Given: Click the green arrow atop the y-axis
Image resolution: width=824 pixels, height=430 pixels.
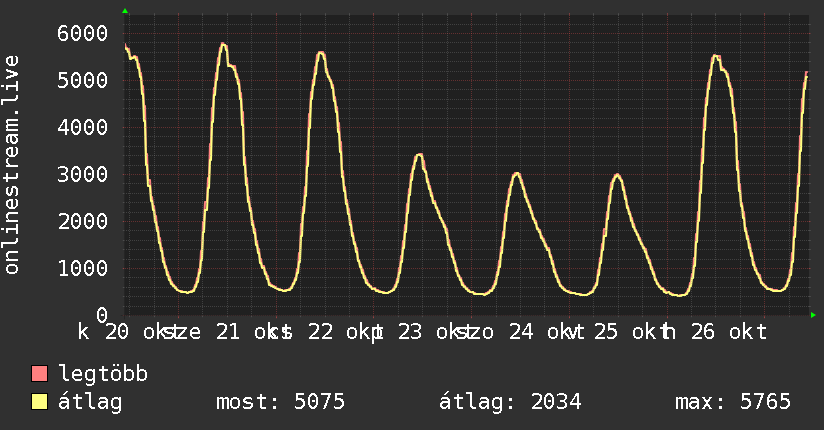Looking at the screenshot, I should 125,11.
